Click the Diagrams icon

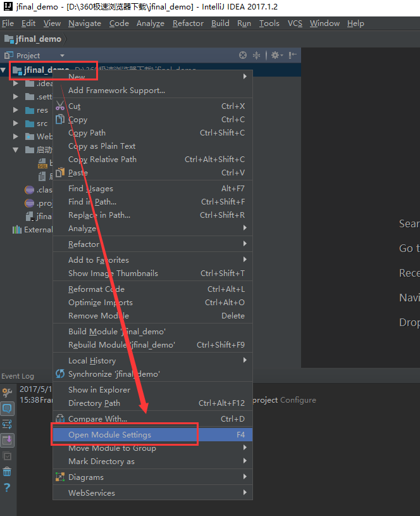coord(60,477)
